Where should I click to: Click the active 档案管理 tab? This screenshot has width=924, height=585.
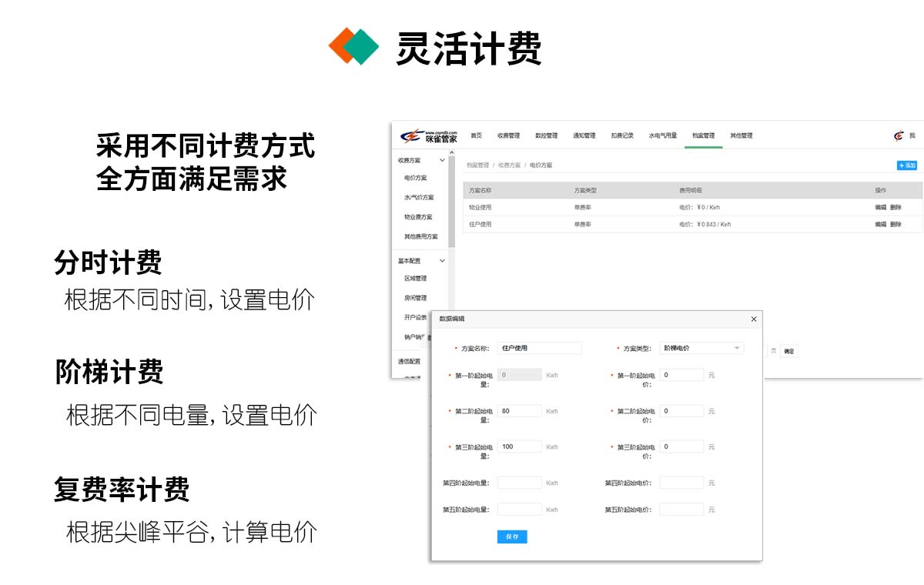[703, 134]
